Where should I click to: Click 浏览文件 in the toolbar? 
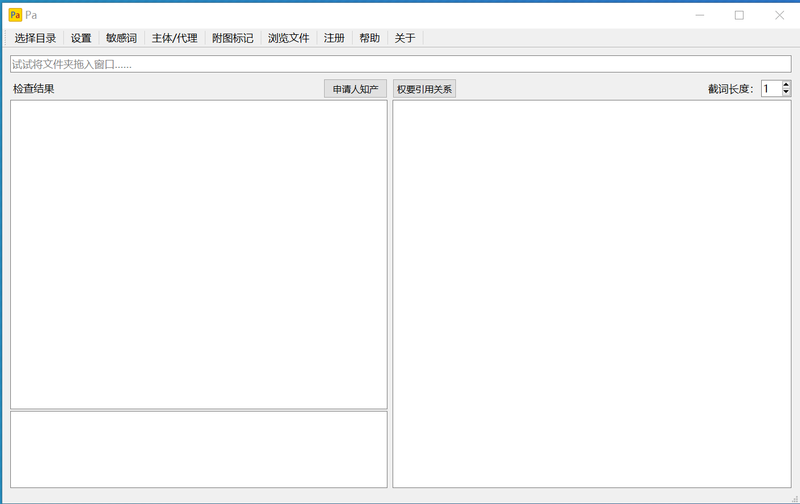(x=289, y=38)
